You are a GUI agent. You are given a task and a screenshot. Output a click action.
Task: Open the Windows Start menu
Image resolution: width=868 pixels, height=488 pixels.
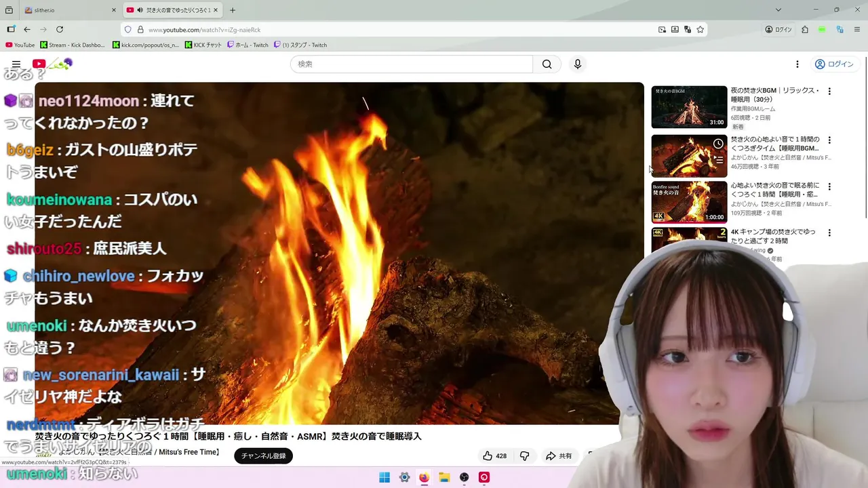(384, 477)
